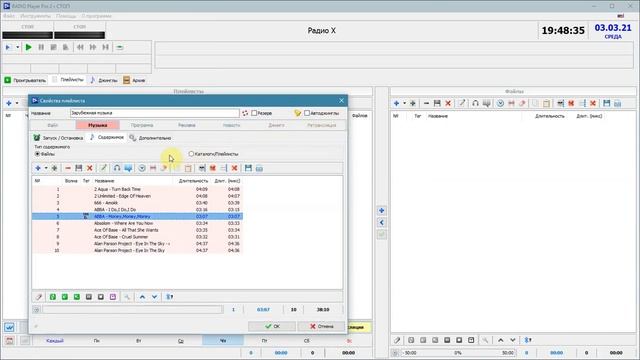Close the playlist properties dialog
Screen dimensions: 640x360
(341, 100)
